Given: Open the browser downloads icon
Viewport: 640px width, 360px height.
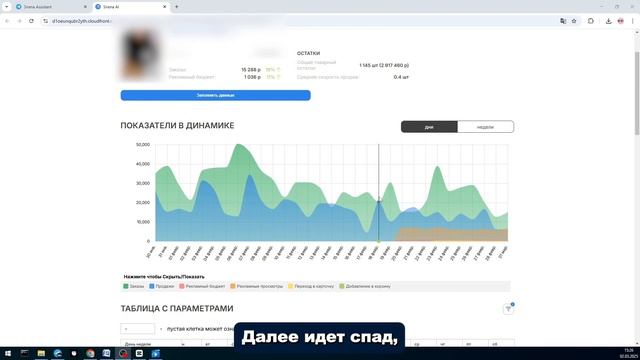Looking at the screenshot, I should [608, 21].
